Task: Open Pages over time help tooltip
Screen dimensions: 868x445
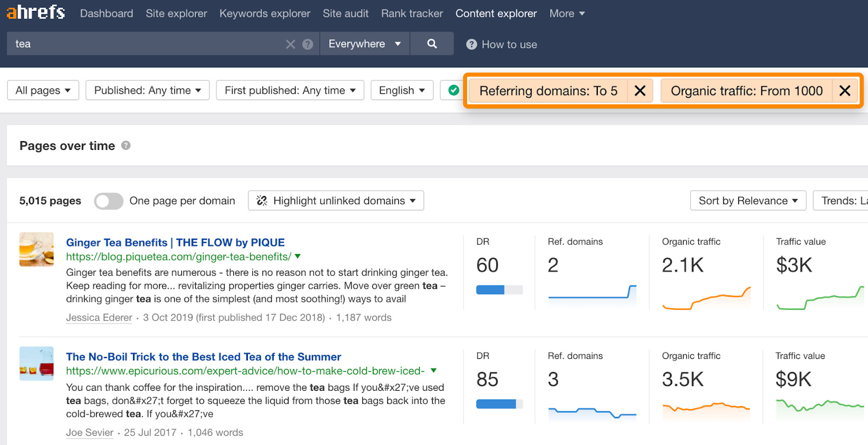Action: pyautogui.click(x=126, y=145)
